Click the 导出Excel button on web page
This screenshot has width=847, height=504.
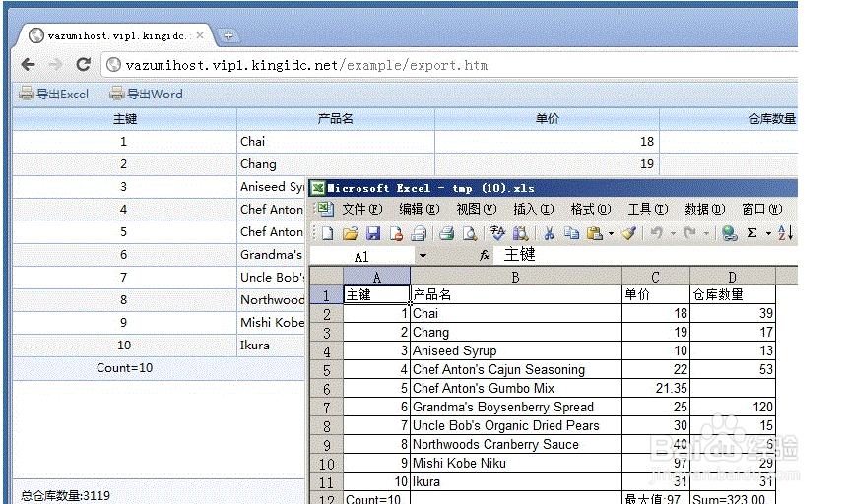click(53, 94)
